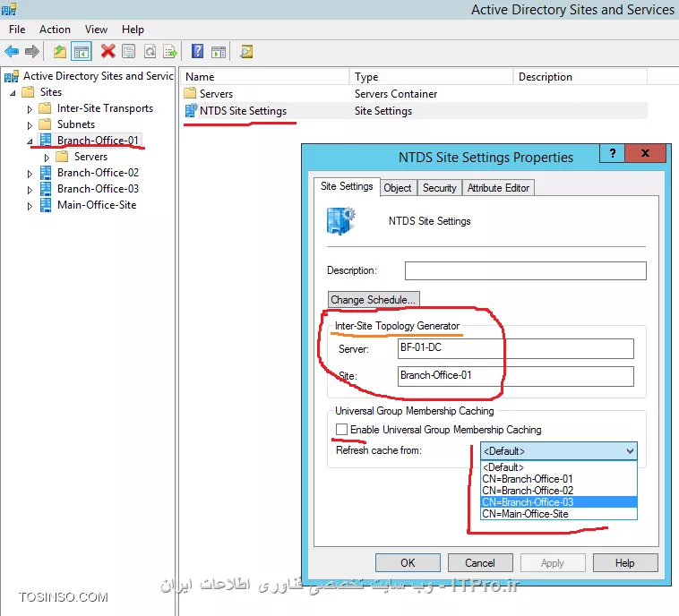Click the Apply button
The image size is (679, 616).
[x=552, y=563]
